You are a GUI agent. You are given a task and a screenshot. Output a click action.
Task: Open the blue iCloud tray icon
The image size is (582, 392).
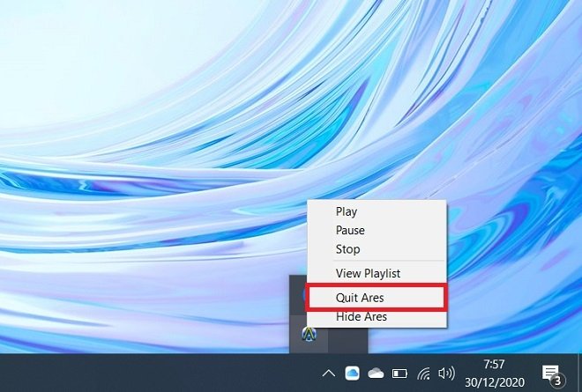[x=352, y=374]
